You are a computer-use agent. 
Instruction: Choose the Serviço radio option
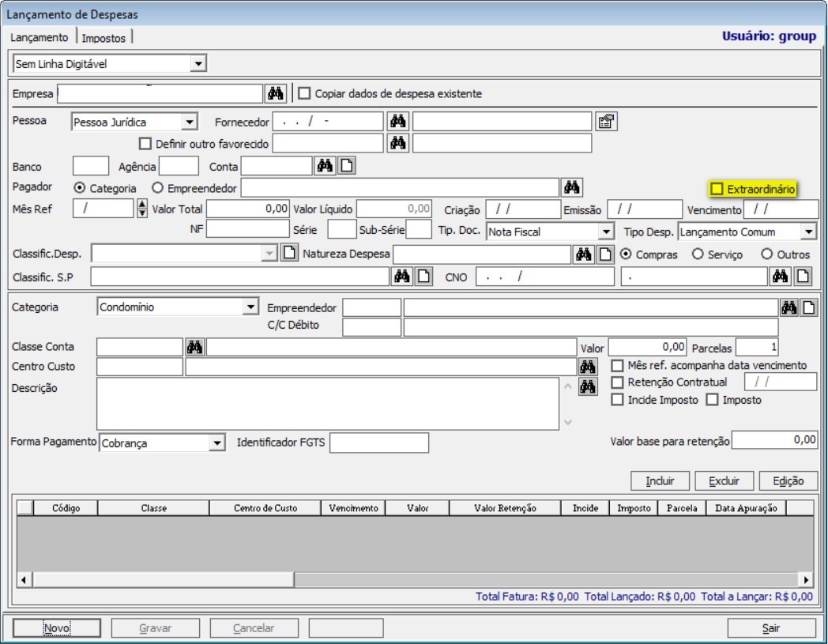tap(698, 254)
